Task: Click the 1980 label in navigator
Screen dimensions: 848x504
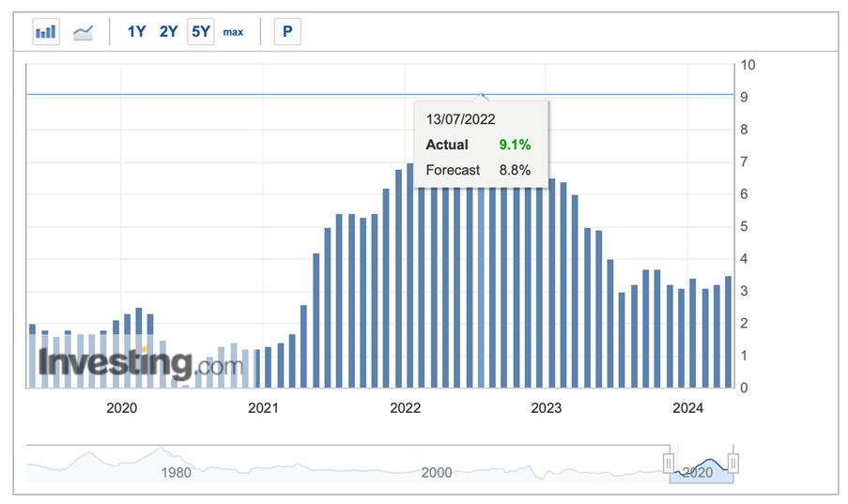Action: pyautogui.click(x=176, y=473)
